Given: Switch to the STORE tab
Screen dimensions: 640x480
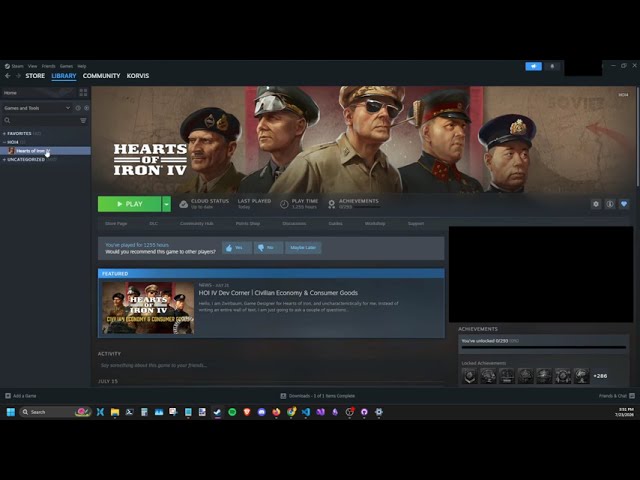Looking at the screenshot, I should click(35, 76).
